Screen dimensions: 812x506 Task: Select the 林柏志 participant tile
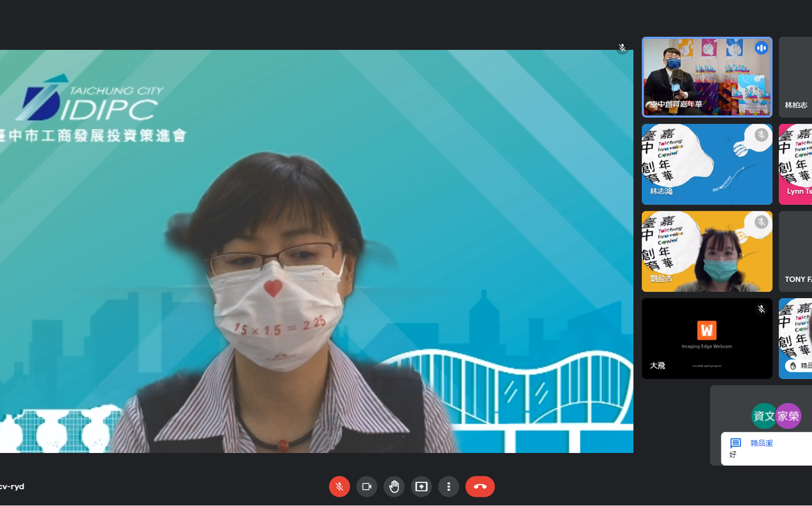pyautogui.click(x=795, y=77)
